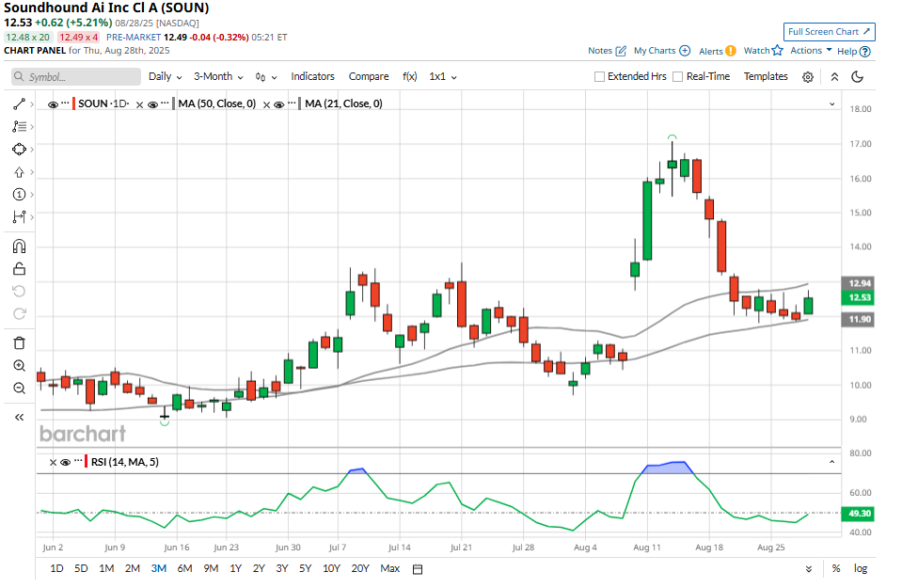The width and height of the screenshot is (902, 588).
Task: Open the f(x) expressions tool
Action: pyautogui.click(x=409, y=76)
